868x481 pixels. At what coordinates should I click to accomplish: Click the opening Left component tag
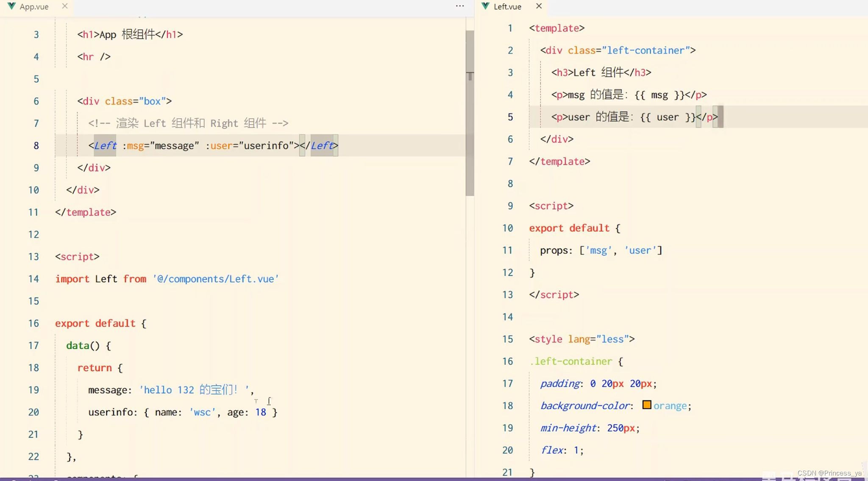pos(105,146)
